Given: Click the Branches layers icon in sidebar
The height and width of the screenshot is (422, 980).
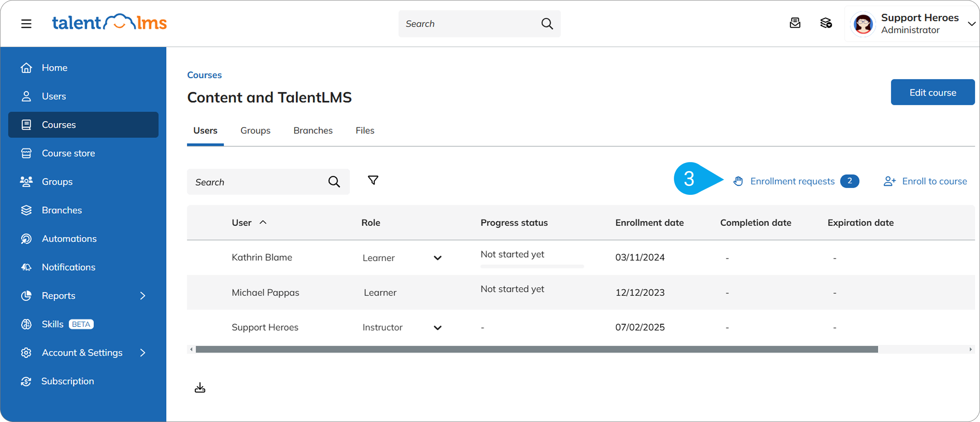Looking at the screenshot, I should pyautogui.click(x=26, y=210).
